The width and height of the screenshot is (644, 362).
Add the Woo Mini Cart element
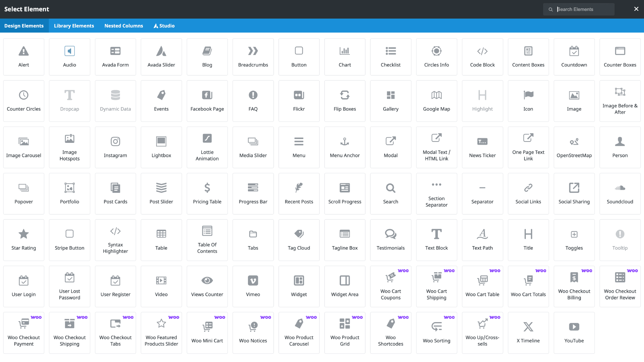click(207, 333)
